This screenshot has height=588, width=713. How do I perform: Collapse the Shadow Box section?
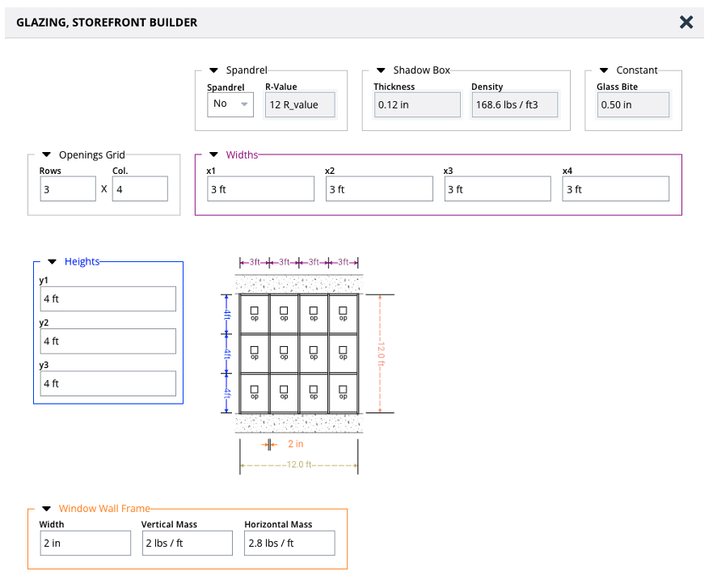[x=381, y=70]
